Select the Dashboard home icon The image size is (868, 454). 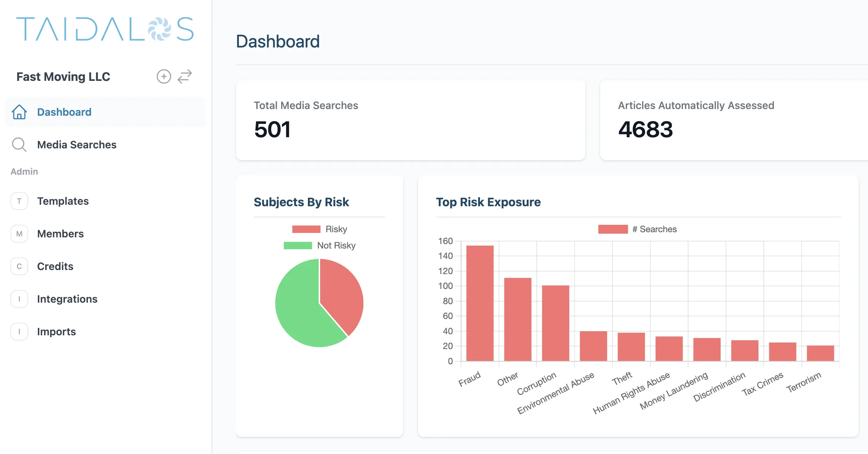click(19, 112)
